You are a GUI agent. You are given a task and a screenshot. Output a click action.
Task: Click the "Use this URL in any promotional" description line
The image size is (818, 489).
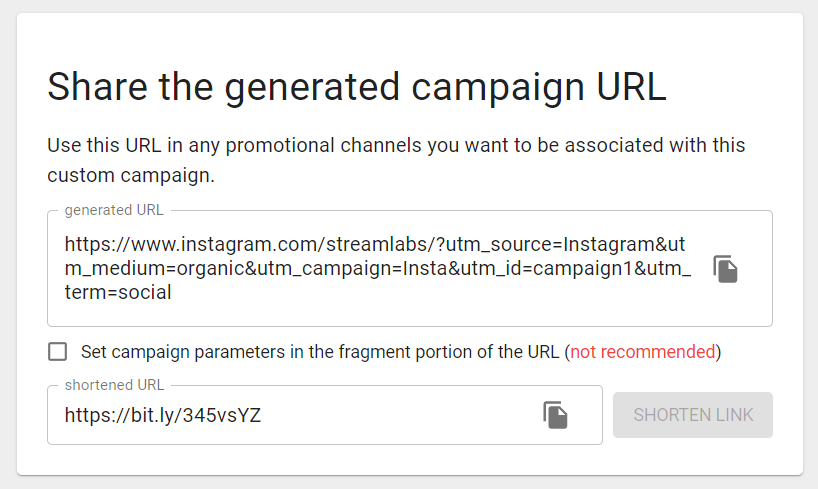pyautogui.click(x=396, y=146)
